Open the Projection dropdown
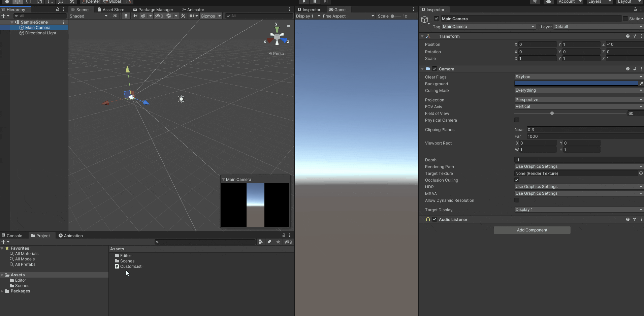The image size is (644, 316). click(x=578, y=100)
